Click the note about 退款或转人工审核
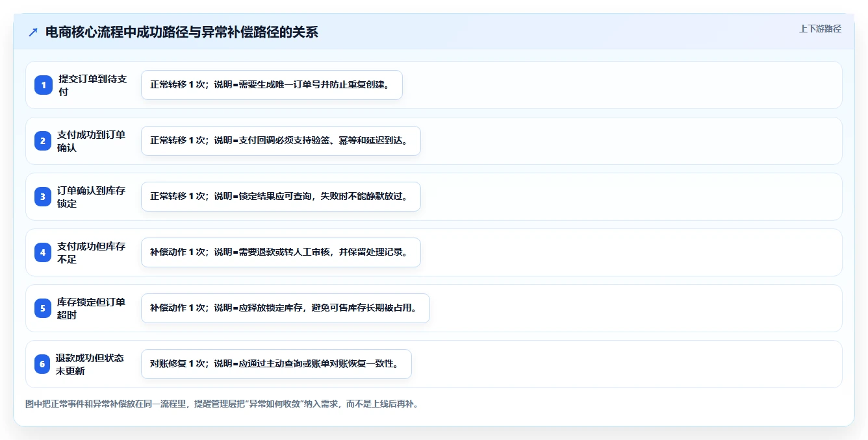The height and width of the screenshot is (440, 868). pyautogui.click(x=281, y=252)
